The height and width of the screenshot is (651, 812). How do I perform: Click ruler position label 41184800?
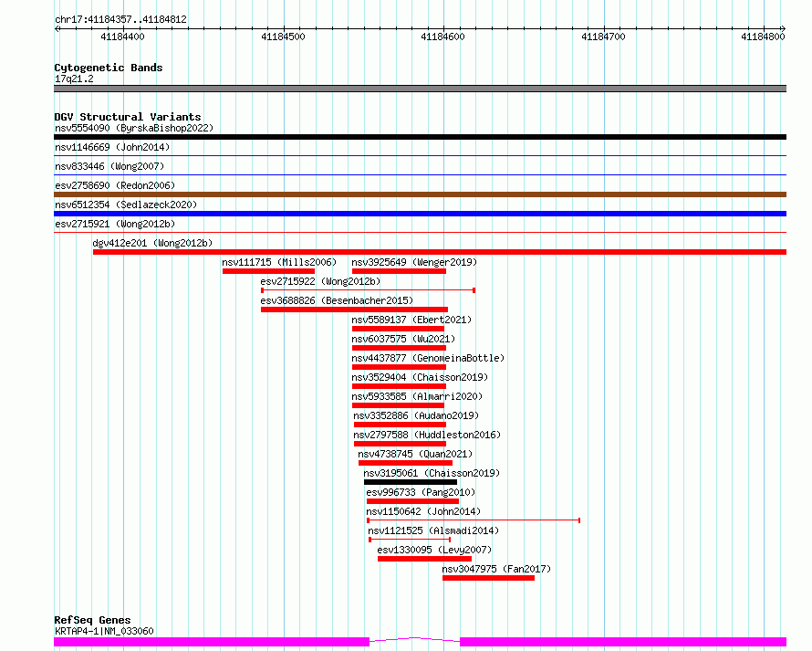point(763,37)
